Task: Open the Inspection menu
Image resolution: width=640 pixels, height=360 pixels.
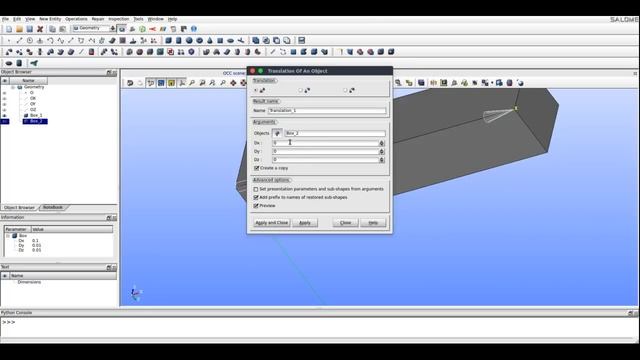Action: click(119, 19)
